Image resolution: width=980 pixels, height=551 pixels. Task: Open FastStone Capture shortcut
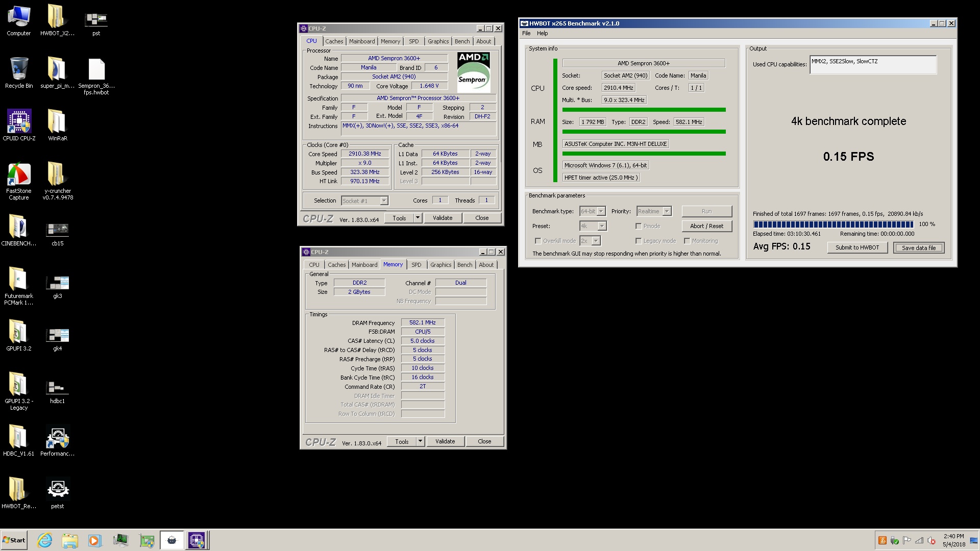pyautogui.click(x=19, y=181)
